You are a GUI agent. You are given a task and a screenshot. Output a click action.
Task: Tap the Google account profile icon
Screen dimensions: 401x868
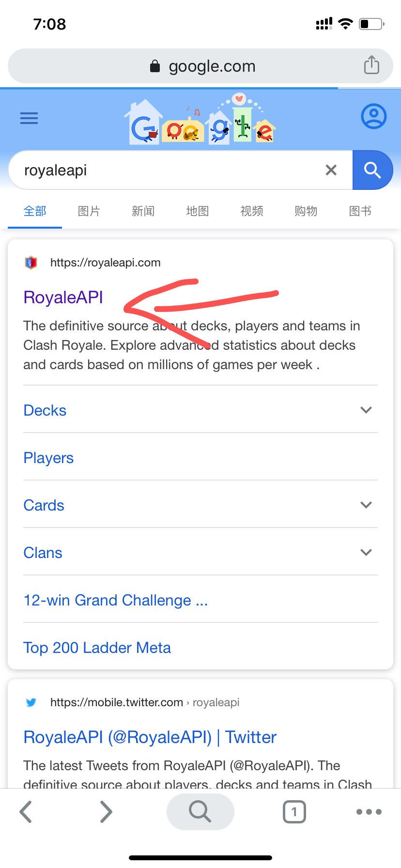[373, 116]
